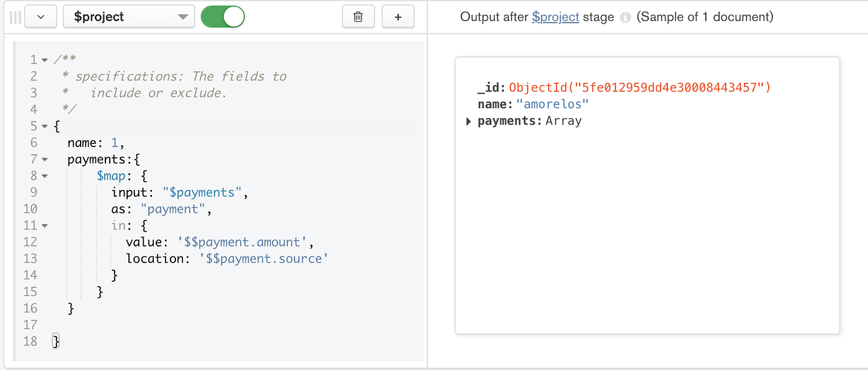This screenshot has height=370, width=868.
Task: Add a new pipeline stage with plus icon
Action: point(397,17)
